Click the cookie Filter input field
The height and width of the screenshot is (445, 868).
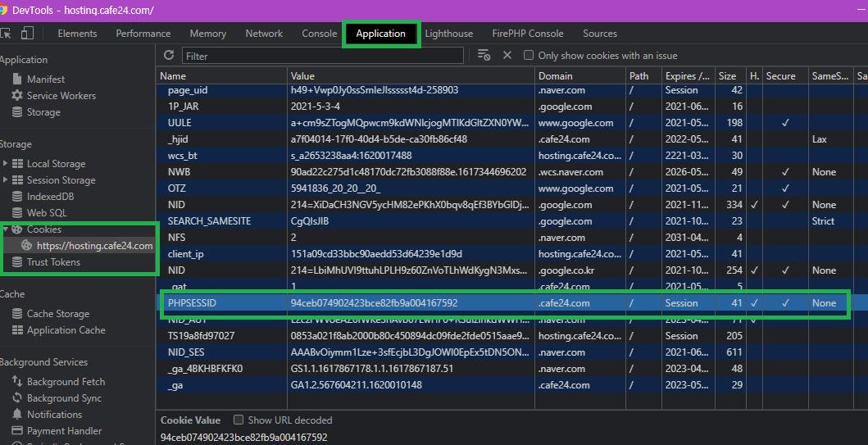point(322,56)
